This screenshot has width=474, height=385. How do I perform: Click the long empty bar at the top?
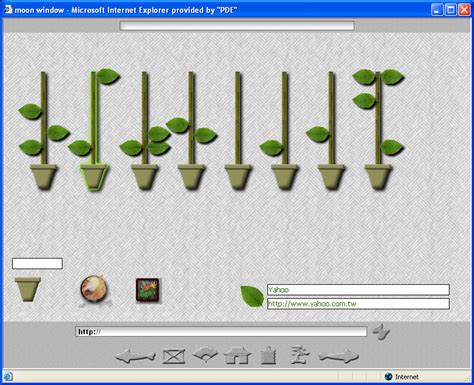click(x=237, y=26)
